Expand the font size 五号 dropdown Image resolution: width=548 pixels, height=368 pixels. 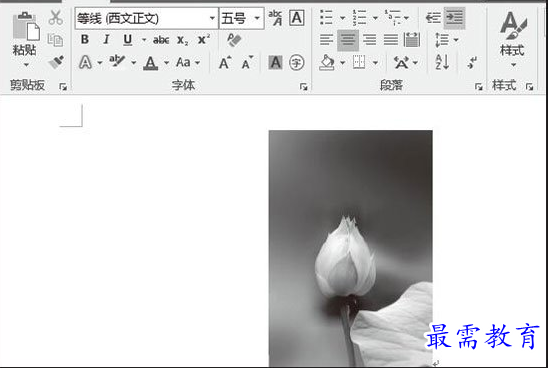pyautogui.click(x=257, y=18)
